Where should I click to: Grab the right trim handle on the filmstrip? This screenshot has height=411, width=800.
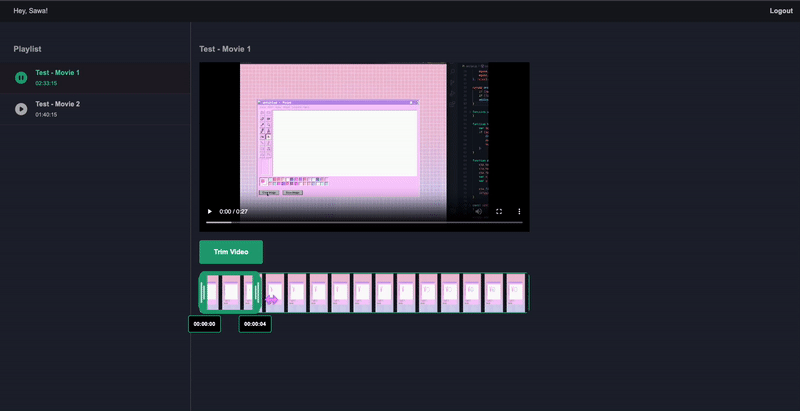[x=257, y=293]
